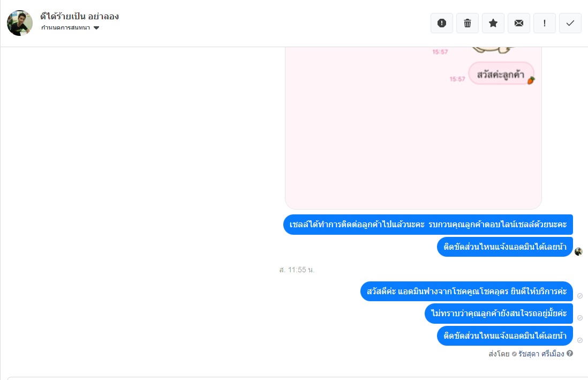This screenshot has height=380, width=588.
Task: Click the small seen avatar beside message
Action: pos(578,251)
